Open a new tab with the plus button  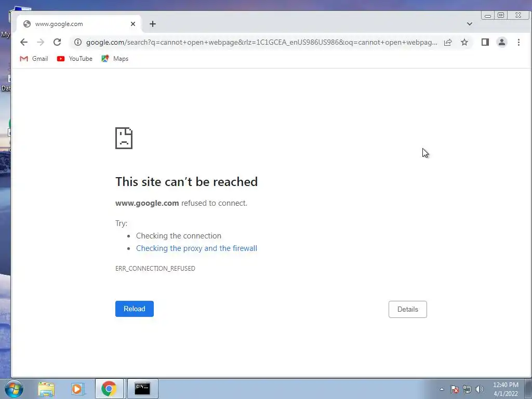(x=153, y=24)
